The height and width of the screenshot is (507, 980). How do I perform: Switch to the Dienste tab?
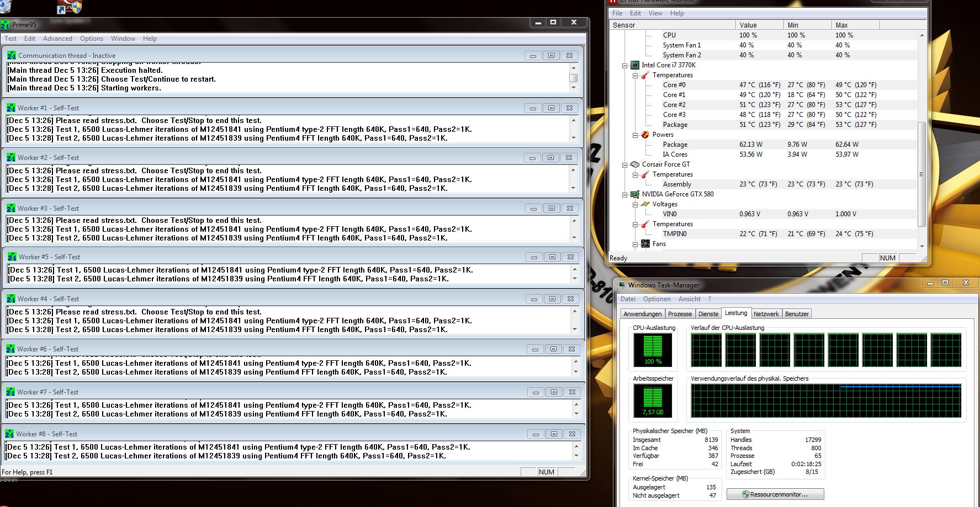(x=708, y=314)
